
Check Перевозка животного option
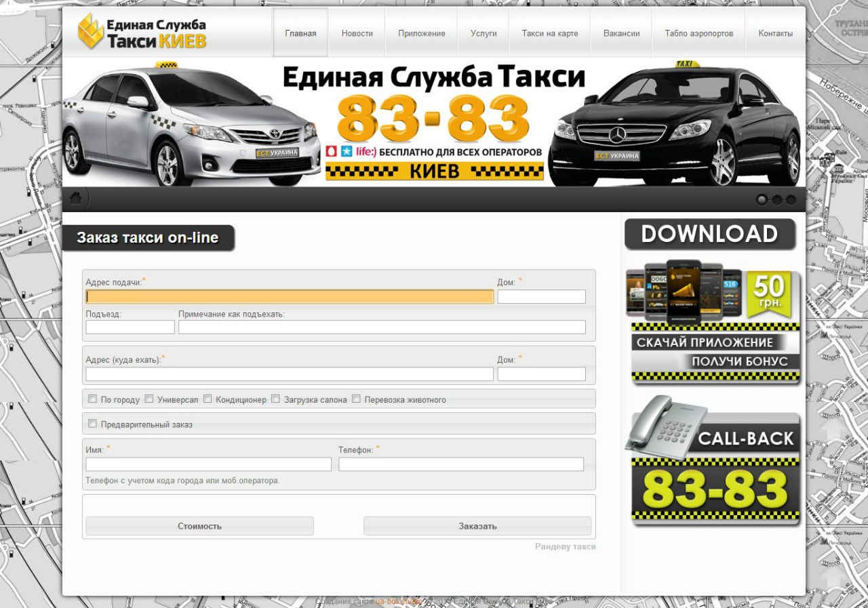coord(356,399)
